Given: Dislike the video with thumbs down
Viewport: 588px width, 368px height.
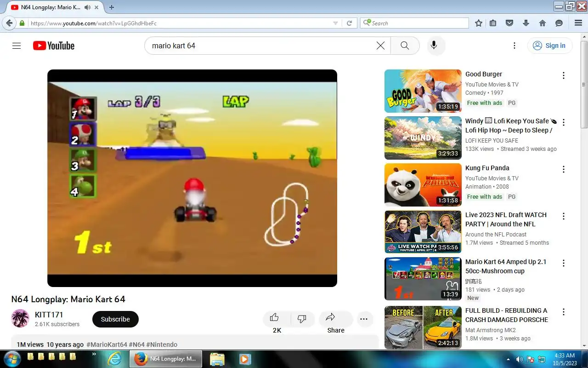Looking at the screenshot, I should 302,318.
